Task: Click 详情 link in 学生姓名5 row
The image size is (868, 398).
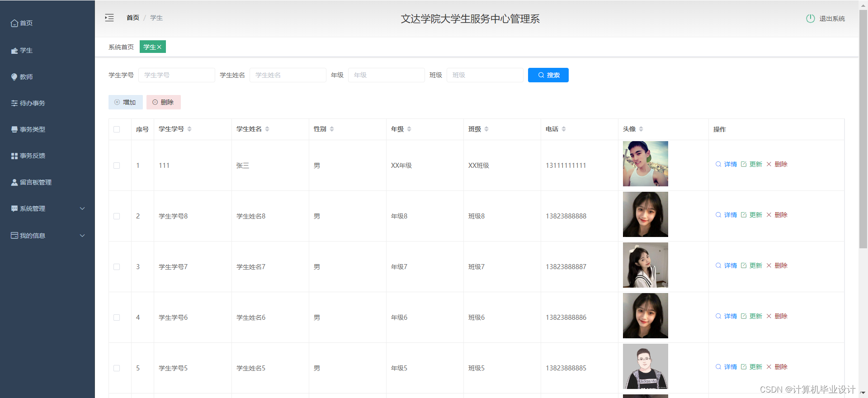Action: coord(731,367)
